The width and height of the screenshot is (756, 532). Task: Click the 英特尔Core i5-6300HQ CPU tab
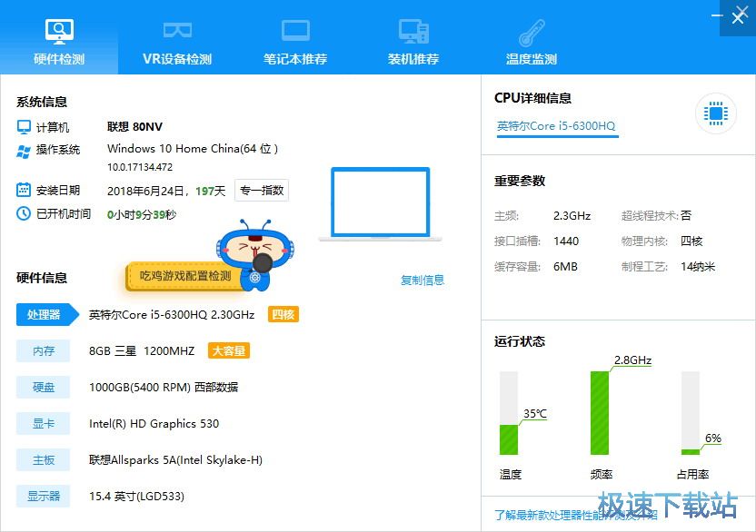557,127
